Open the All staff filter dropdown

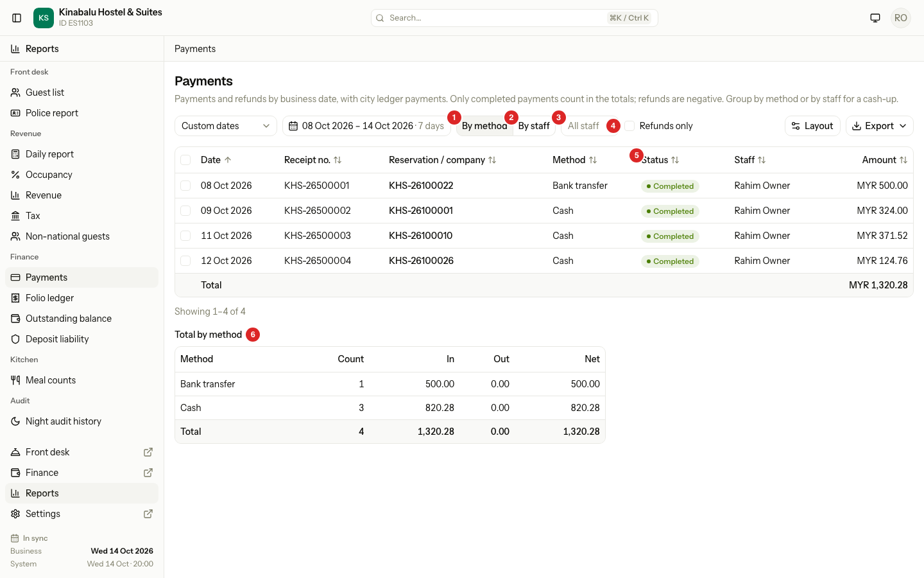click(591, 126)
